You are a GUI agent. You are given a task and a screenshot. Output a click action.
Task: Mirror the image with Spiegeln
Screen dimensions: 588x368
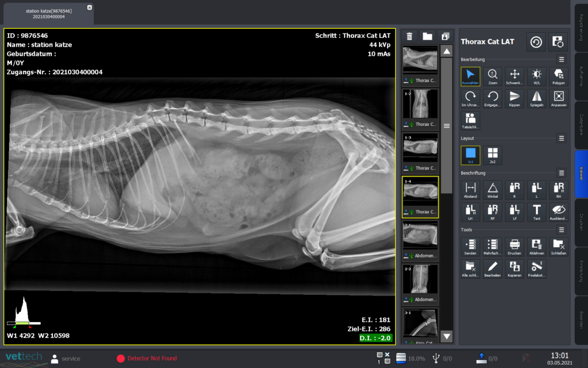click(537, 99)
